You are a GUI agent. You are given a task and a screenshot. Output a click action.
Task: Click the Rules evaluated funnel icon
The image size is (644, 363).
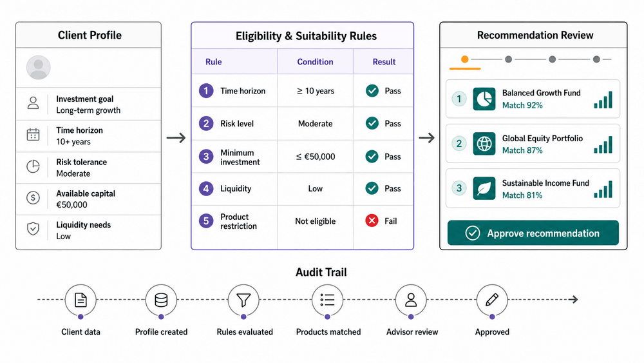click(x=243, y=300)
